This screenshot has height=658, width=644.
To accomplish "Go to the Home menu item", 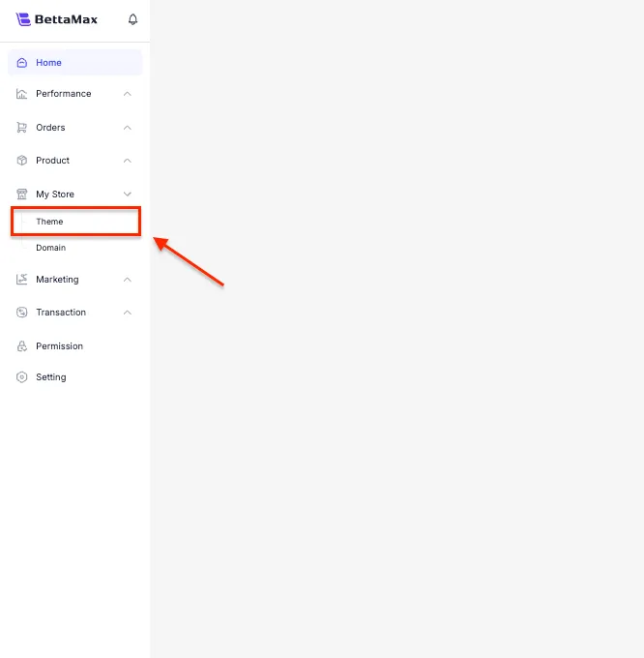I will pyautogui.click(x=49, y=63).
